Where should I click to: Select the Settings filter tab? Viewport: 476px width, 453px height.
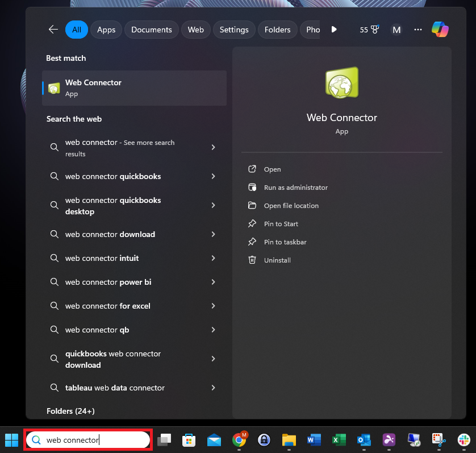point(234,30)
